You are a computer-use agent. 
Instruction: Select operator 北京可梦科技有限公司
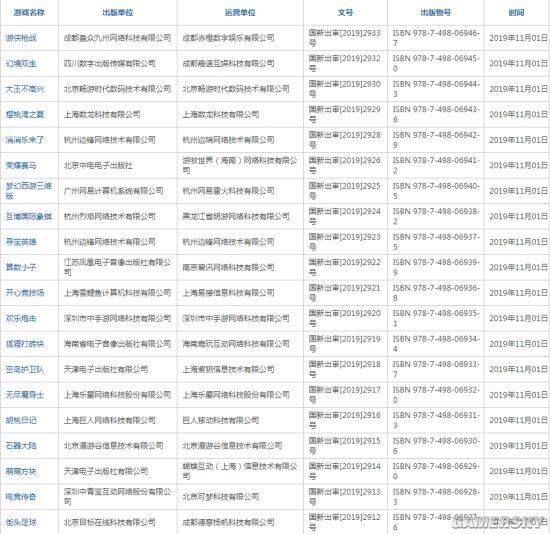pyautogui.click(x=221, y=497)
